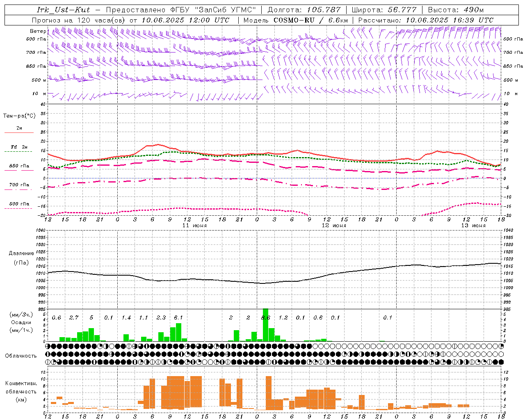Click the 1.2 precipitation total
Viewport: 525px width, 420px height.
point(283,317)
